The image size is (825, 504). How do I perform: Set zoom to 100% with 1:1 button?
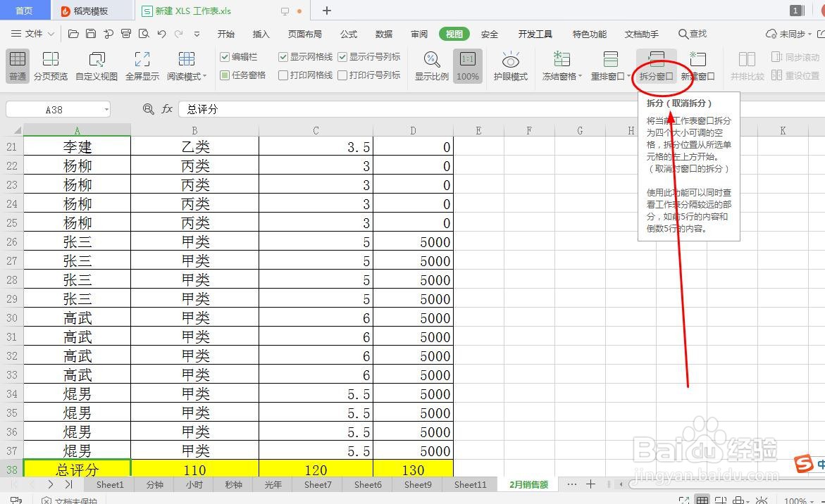(467, 65)
